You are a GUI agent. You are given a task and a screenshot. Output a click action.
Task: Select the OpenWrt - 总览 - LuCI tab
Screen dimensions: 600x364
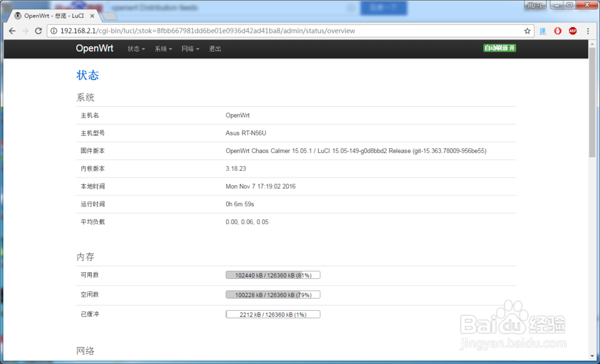55,16
